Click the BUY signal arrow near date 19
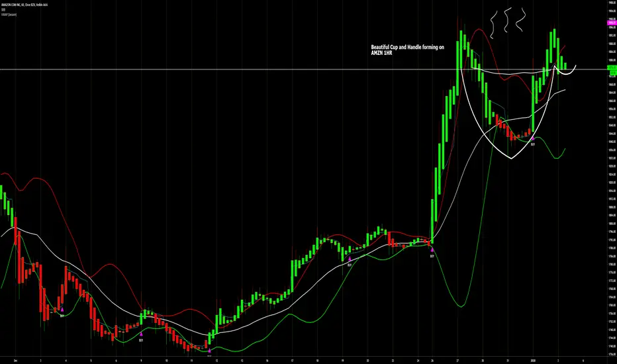 point(350,259)
